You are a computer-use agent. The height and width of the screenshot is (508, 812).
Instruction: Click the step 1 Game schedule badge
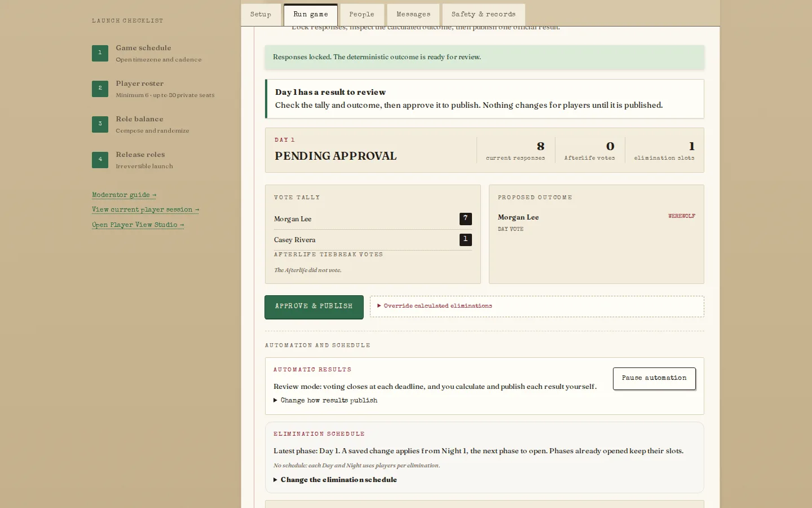click(100, 53)
